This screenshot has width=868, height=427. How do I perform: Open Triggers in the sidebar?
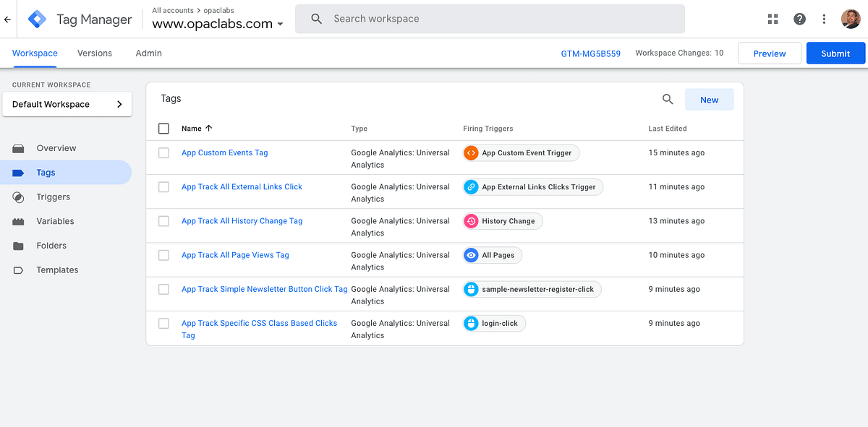[54, 197]
